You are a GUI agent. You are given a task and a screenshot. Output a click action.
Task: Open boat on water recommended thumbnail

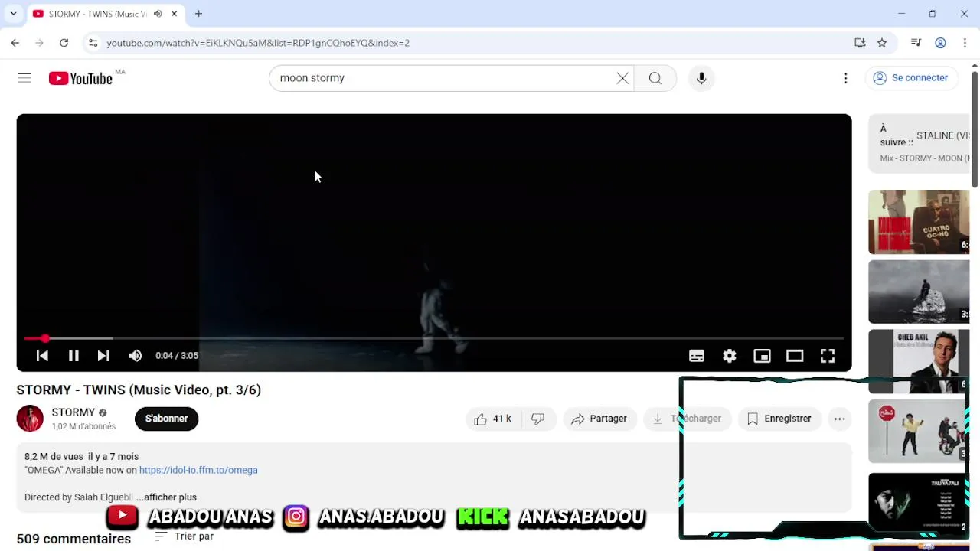pos(919,292)
